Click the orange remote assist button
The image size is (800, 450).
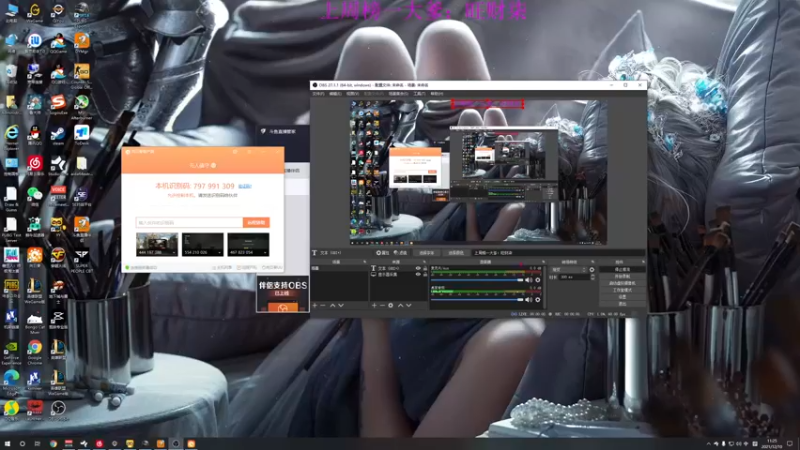256,222
